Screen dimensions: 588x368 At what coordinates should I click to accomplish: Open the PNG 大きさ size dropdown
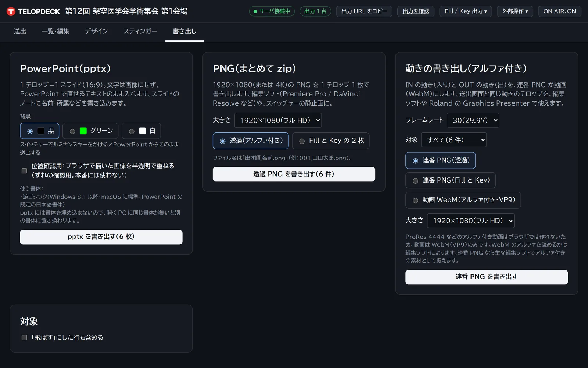[x=278, y=120]
